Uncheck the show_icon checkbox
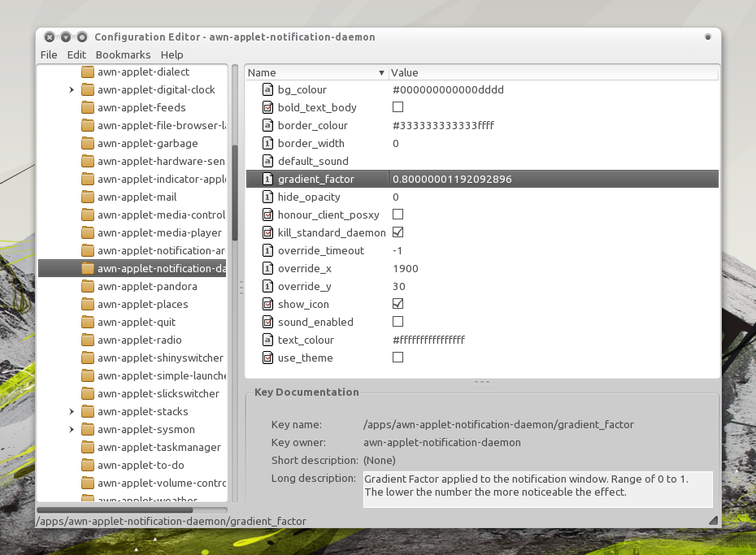Image resolution: width=756 pixels, height=555 pixels. [398, 304]
